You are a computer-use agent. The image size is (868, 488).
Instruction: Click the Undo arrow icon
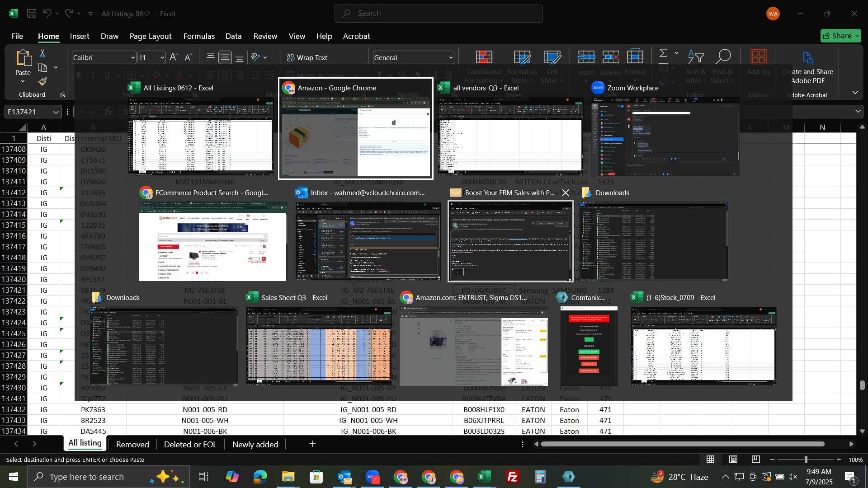[x=47, y=14]
